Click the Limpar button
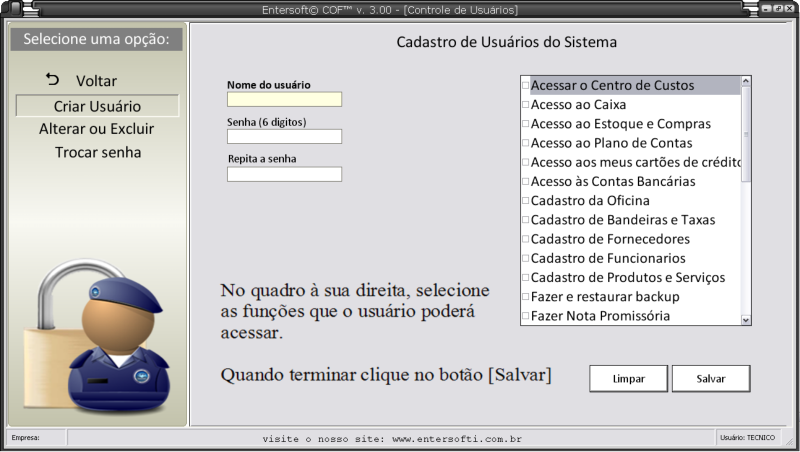Image resolution: width=800 pixels, height=452 pixels. click(x=629, y=379)
